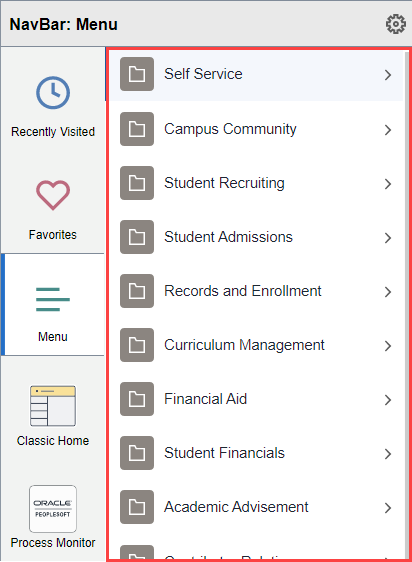Click the menu list vertical scrollbar
The image size is (412, 562).
pyautogui.click(x=407, y=305)
